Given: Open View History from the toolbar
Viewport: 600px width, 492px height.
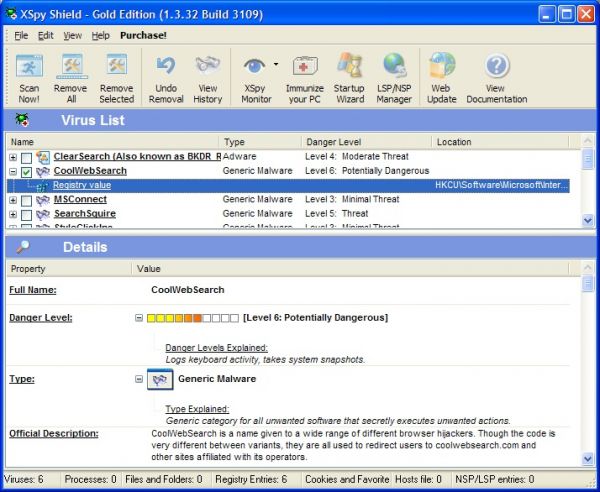Looking at the screenshot, I should pyautogui.click(x=207, y=68).
